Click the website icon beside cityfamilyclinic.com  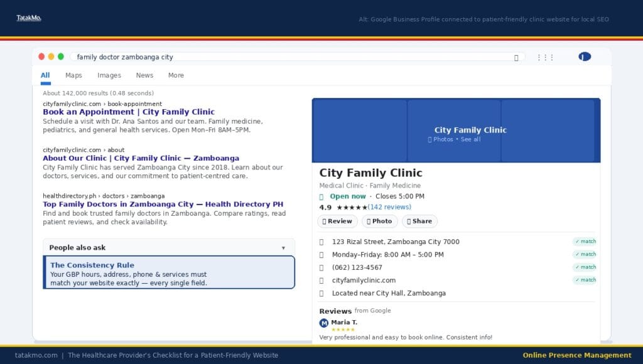(x=321, y=281)
